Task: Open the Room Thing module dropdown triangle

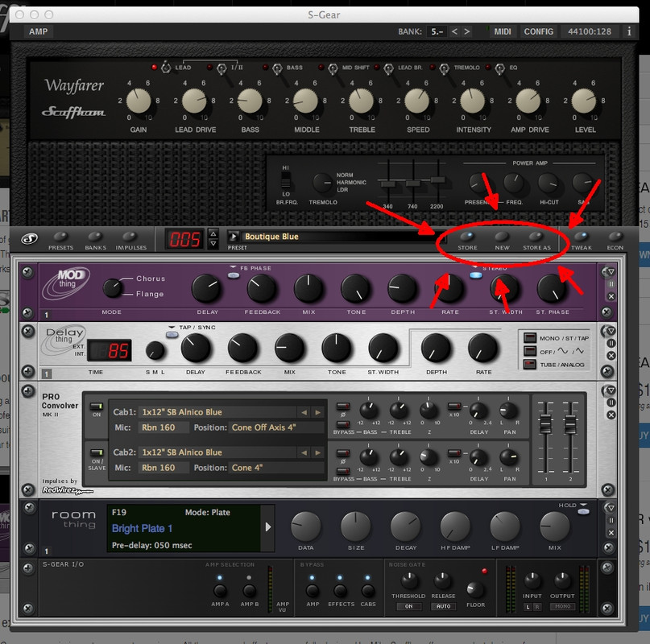Action: [611, 508]
